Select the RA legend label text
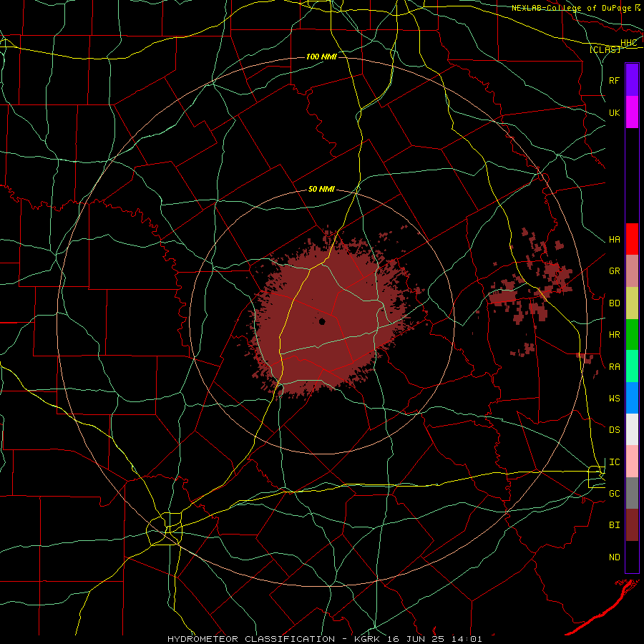The width and height of the screenshot is (644, 644). click(615, 367)
